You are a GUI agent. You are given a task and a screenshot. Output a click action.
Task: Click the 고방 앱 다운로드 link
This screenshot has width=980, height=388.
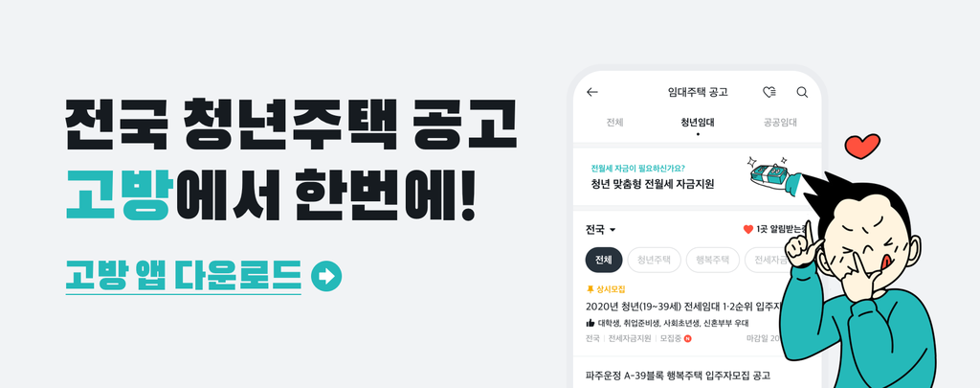click(183, 276)
